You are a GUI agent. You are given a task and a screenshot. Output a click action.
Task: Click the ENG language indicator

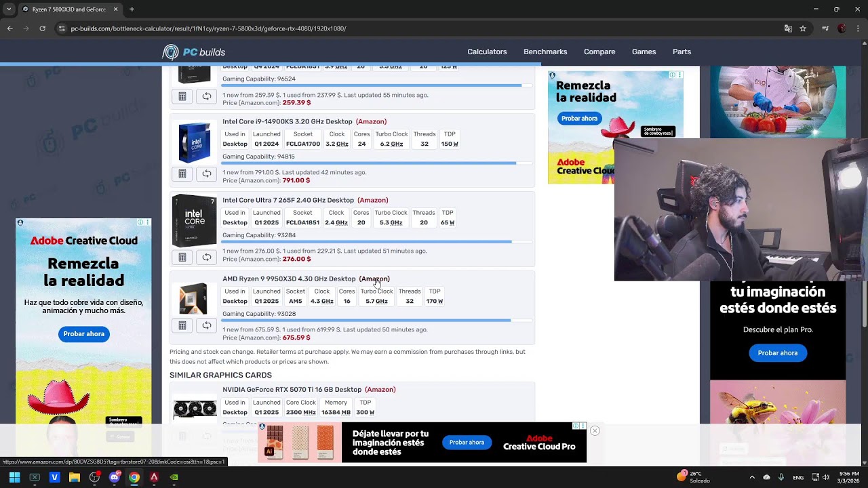(x=798, y=478)
